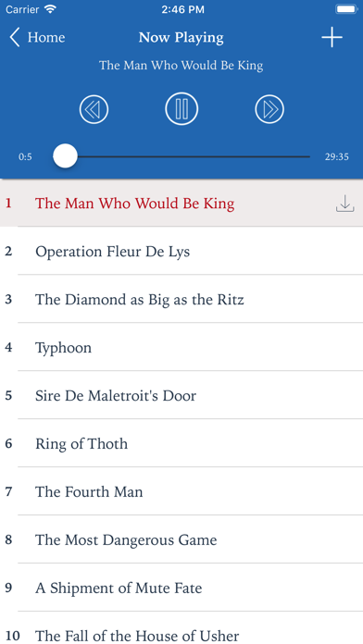363x644 pixels.
Task: Click the playback progress slider knob
Action: (x=66, y=156)
